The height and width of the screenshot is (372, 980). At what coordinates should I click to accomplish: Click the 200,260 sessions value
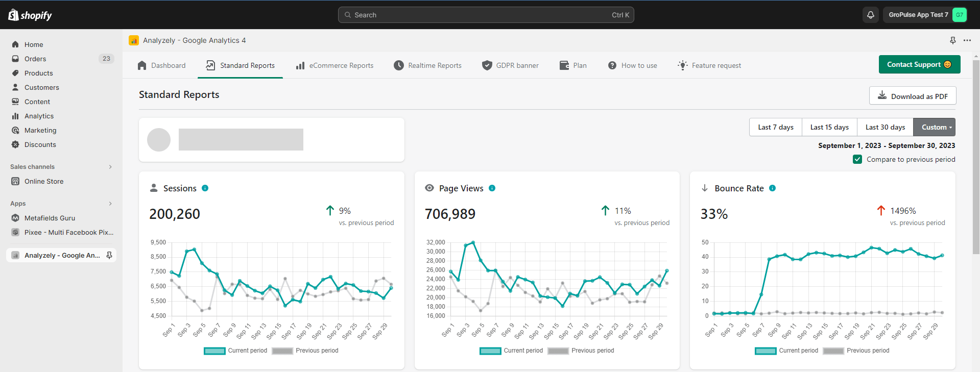click(175, 214)
